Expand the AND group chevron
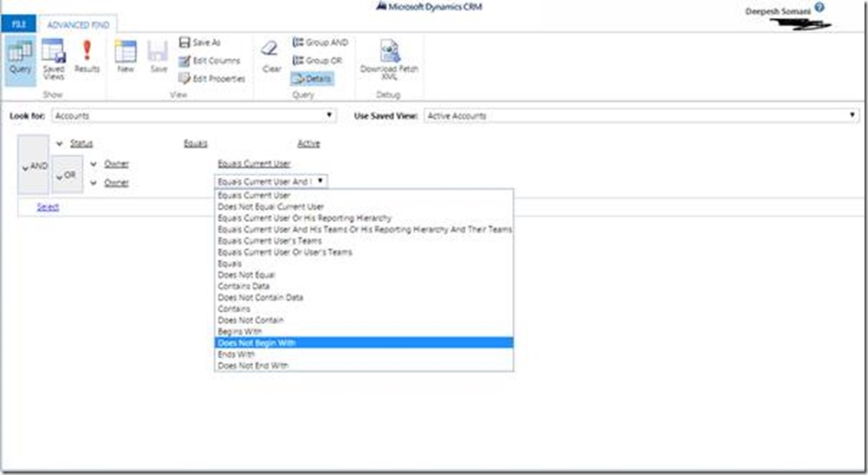 pyautogui.click(x=33, y=166)
